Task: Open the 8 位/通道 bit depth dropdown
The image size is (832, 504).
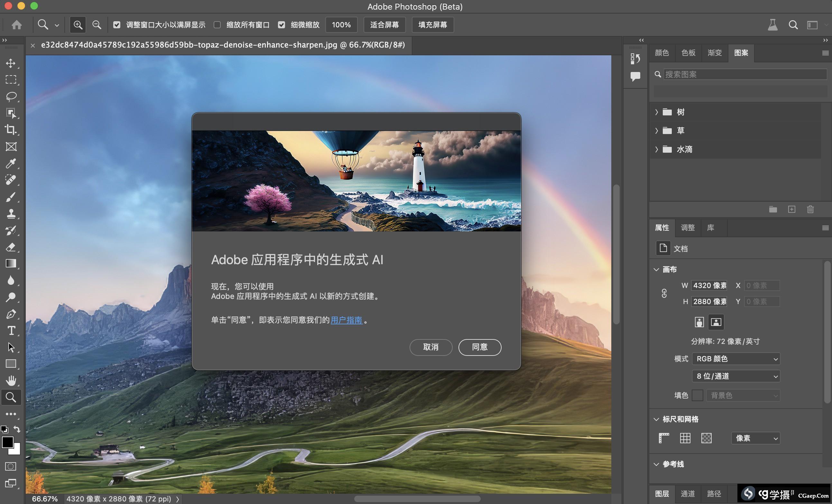Action: tap(736, 376)
